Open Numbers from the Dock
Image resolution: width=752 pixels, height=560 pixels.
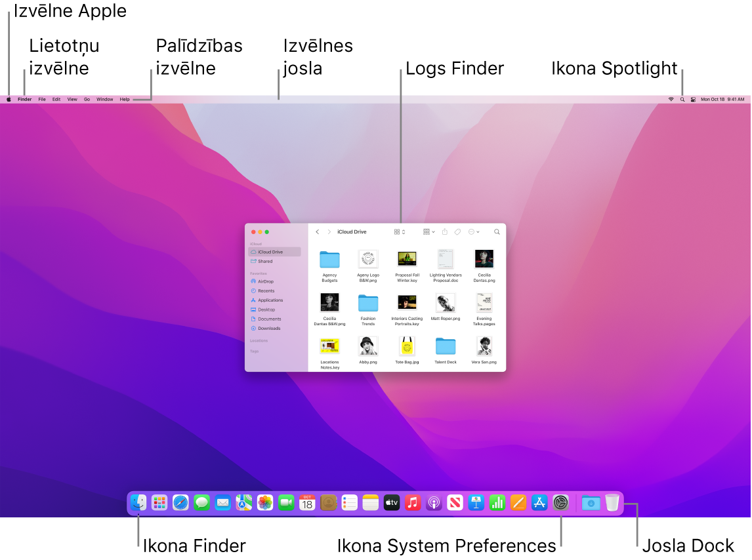click(x=497, y=502)
